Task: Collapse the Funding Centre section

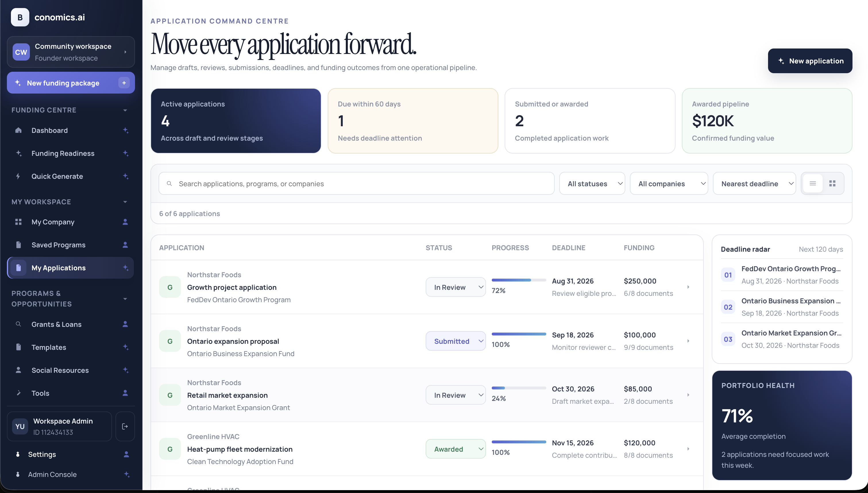Action: pos(125,110)
